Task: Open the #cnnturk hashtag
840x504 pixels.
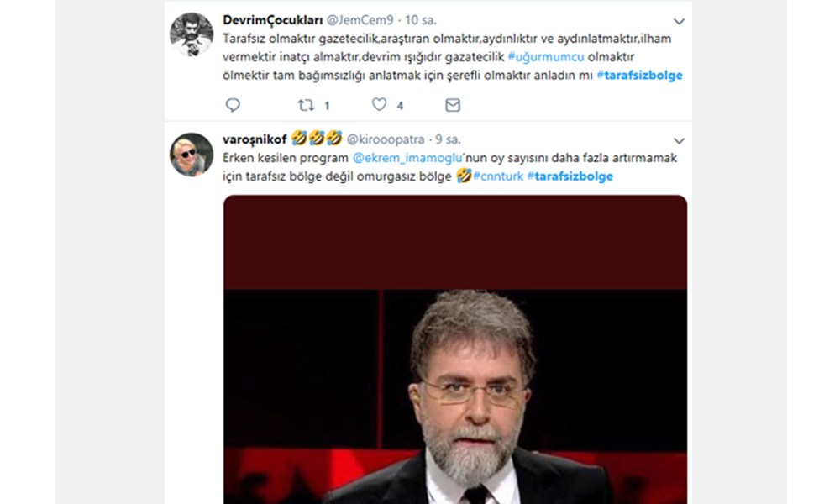Action: click(497, 176)
